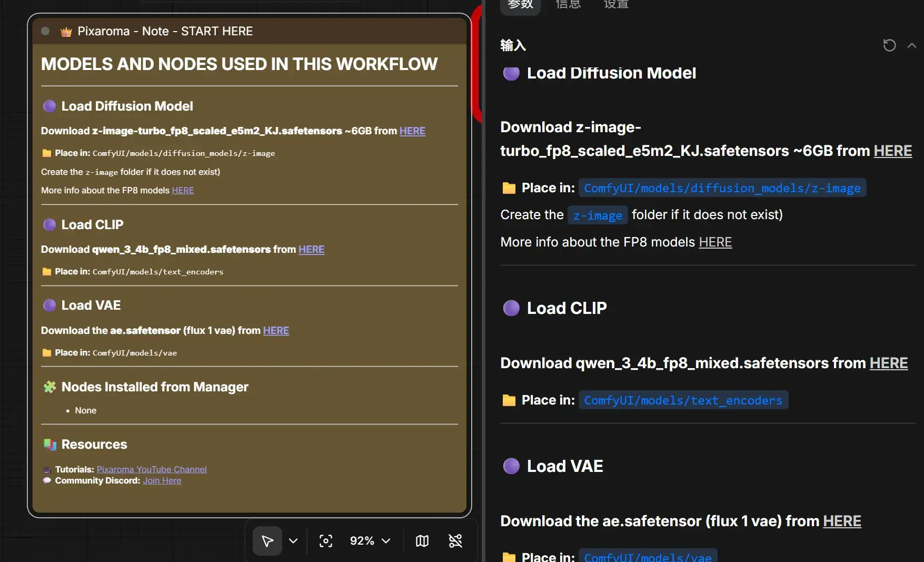This screenshot has height=562, width=924.
Task: Click crown icon in note title
Action: pyautogui.click(x=66, y=32)
